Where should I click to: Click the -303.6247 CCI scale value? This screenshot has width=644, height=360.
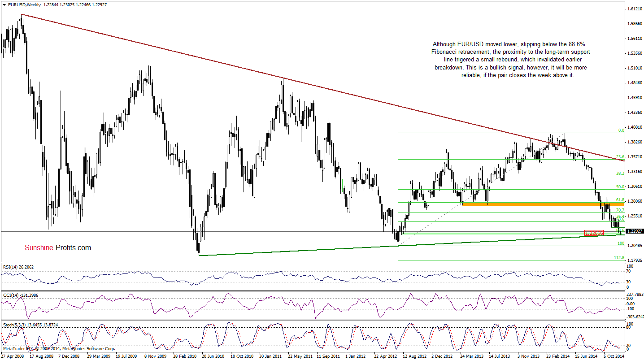[635, 317]
